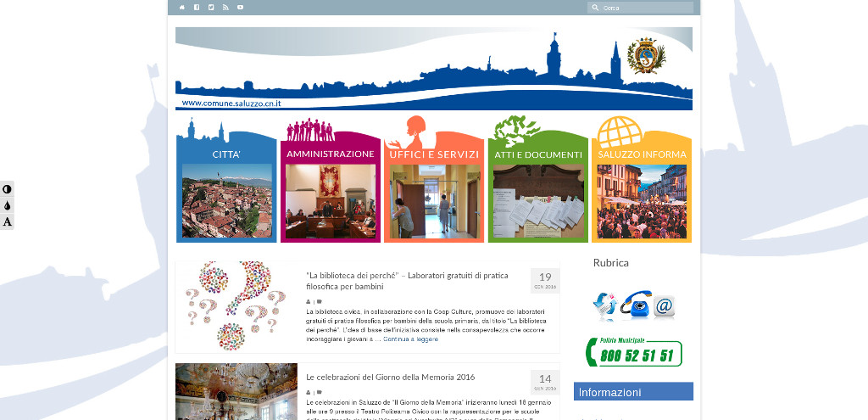The image size is (868, 420).
Task: Click the @ email Rubrica icon
Action: tap(665, 306)
